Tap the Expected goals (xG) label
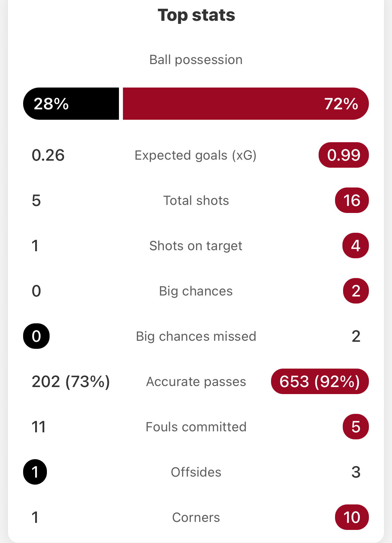 pyautogui.click(x=196, y=155)
